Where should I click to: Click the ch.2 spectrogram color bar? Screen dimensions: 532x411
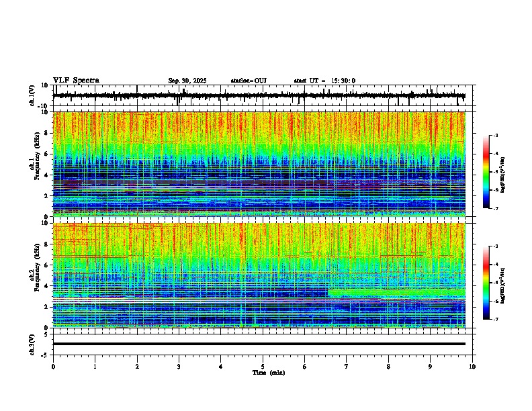click(486, 283)
